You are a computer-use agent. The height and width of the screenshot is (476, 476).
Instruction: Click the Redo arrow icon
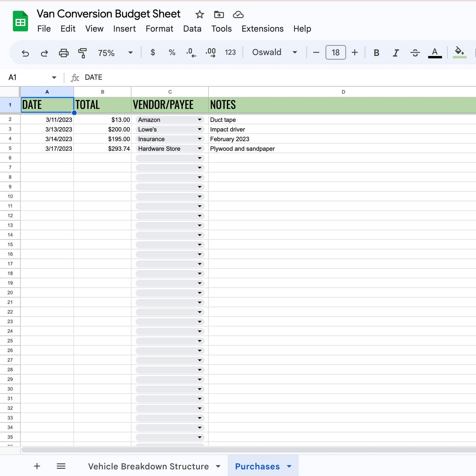click(44, 53)
